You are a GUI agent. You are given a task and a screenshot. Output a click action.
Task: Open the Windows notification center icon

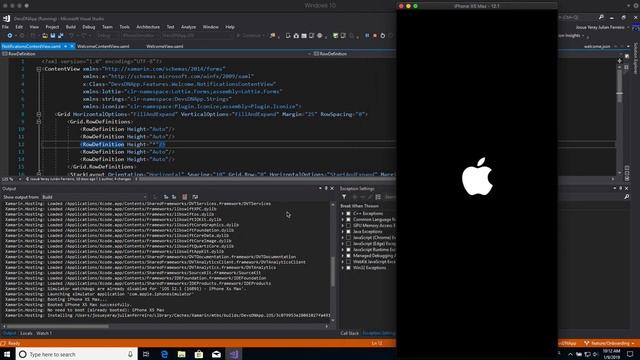pos(630,354)
